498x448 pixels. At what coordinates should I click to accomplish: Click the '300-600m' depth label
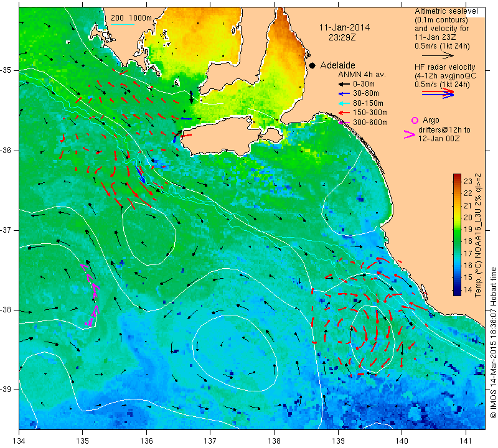[x=370, y=123]
